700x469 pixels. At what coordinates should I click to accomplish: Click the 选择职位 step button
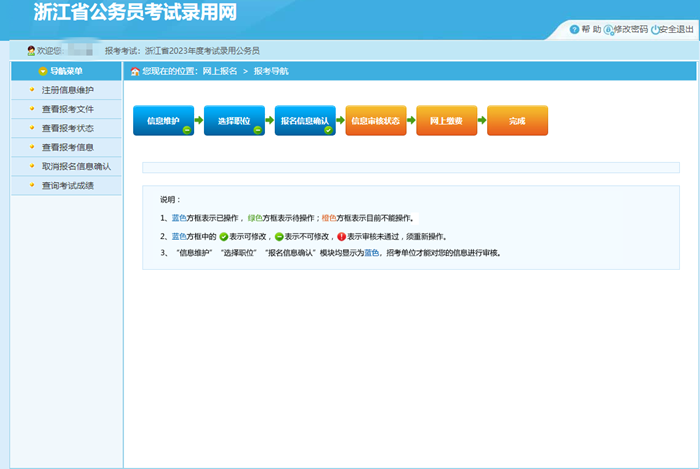[x=234, y=120]
